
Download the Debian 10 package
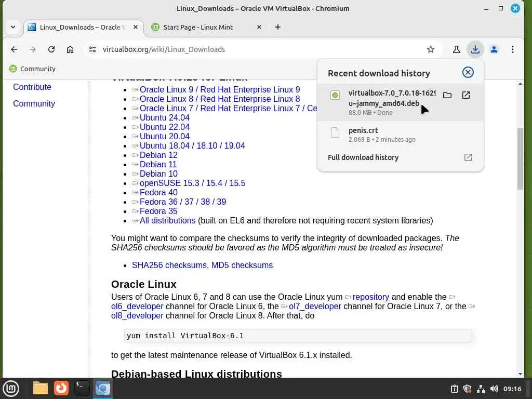pos(158,174)
